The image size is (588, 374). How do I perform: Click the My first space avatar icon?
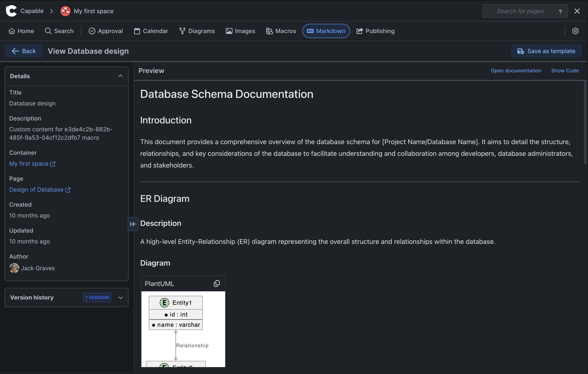pos(65,11)
